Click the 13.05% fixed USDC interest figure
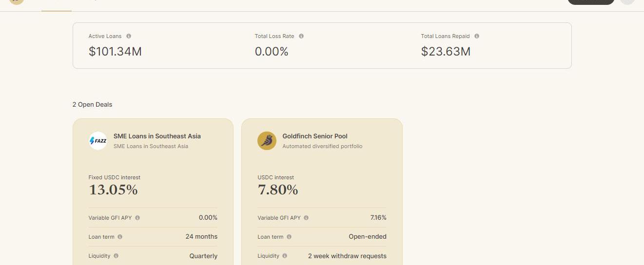 click(113, 189)
